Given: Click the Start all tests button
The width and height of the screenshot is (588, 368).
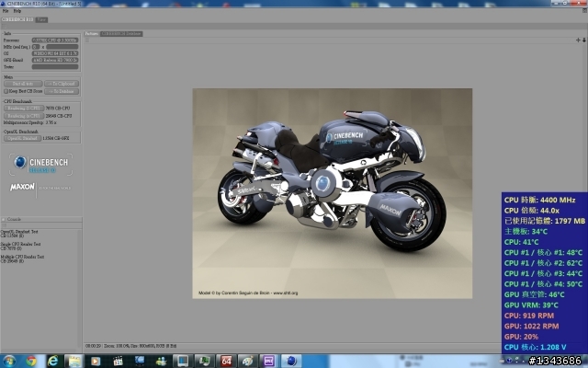Looking at the screenshot, I should point(23,84).
